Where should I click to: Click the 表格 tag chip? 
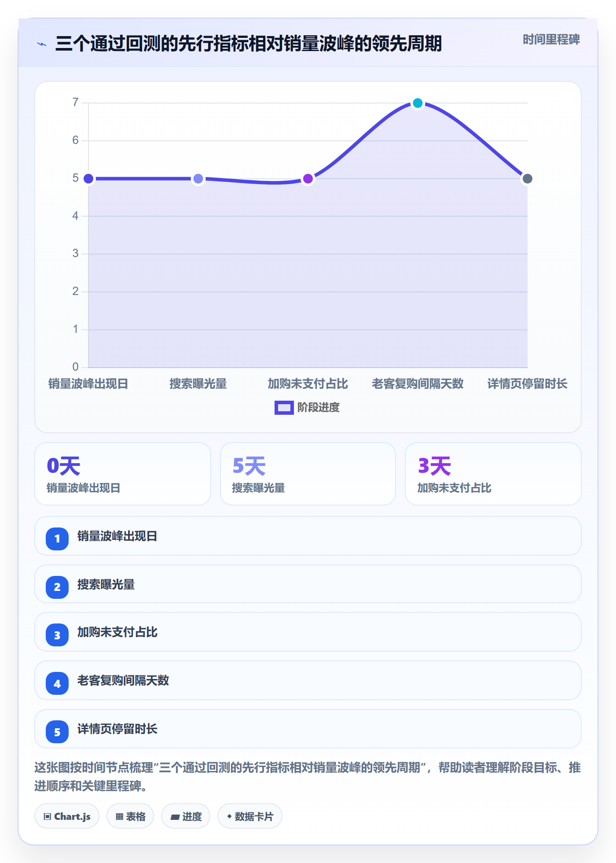click(x=130, y=816)
